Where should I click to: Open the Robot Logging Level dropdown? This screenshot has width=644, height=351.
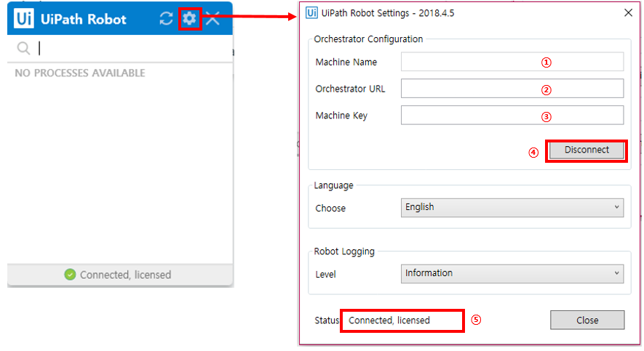[512, 273]
